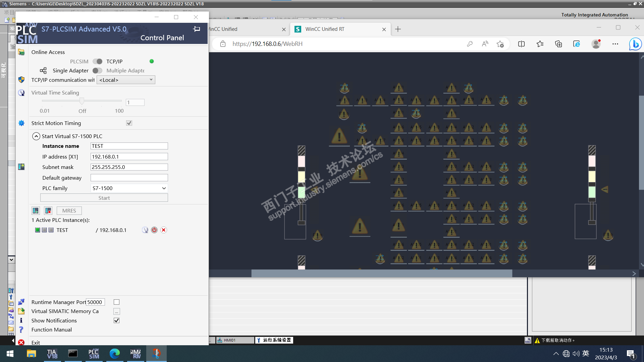Open PLC family S7-1500 dropdown
644x362 pixels.
pos(129,188)
